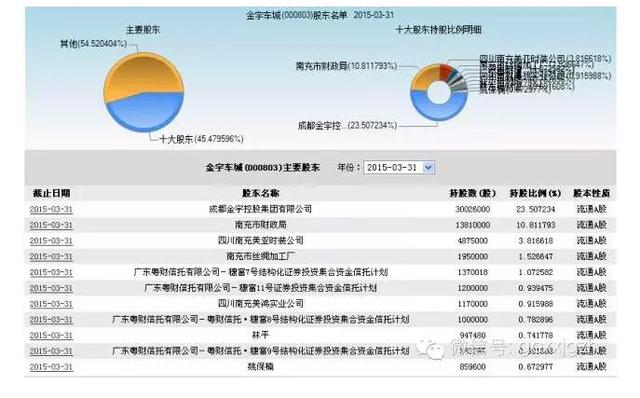The height and width of the screenshot is (398, 640).
Task: Click the blue 成都金宇控 segment of donut chart
Action: (438, 110)
